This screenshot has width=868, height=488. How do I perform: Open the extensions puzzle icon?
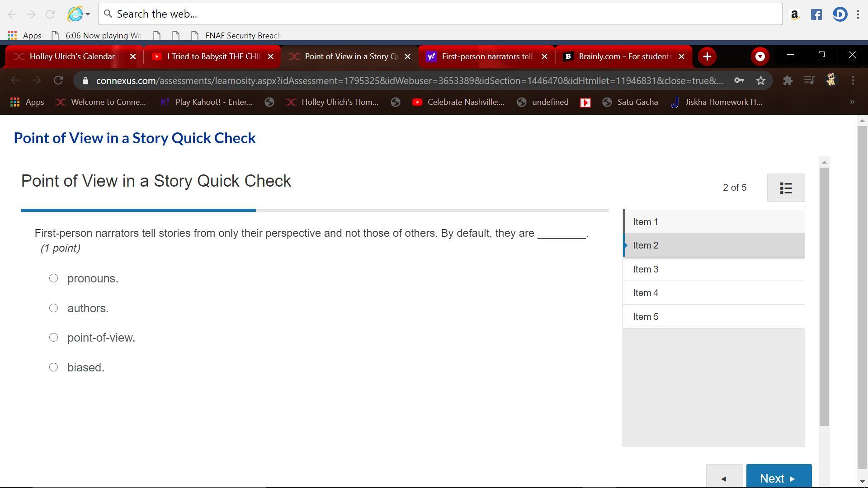[788, 80]
